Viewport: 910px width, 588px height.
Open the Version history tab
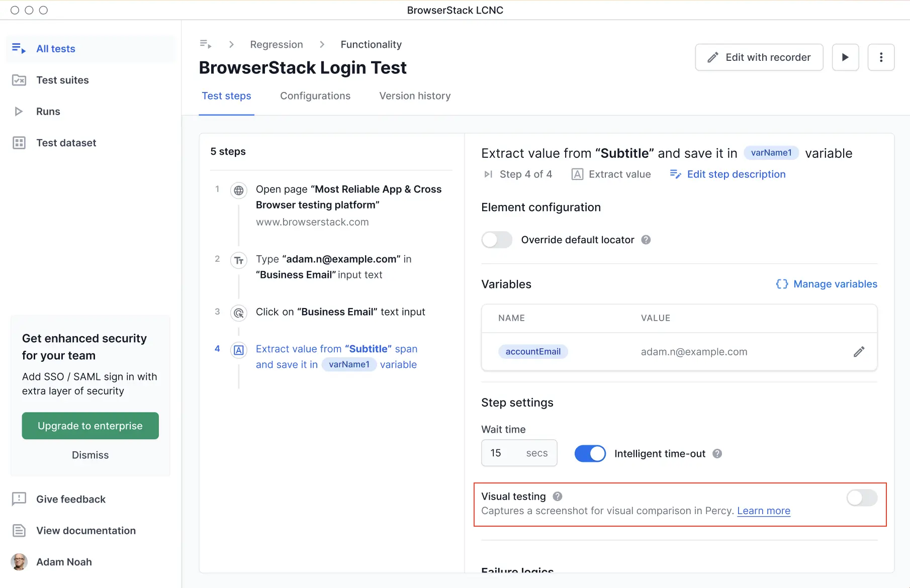pyautogui.click(x=414, y=96)
